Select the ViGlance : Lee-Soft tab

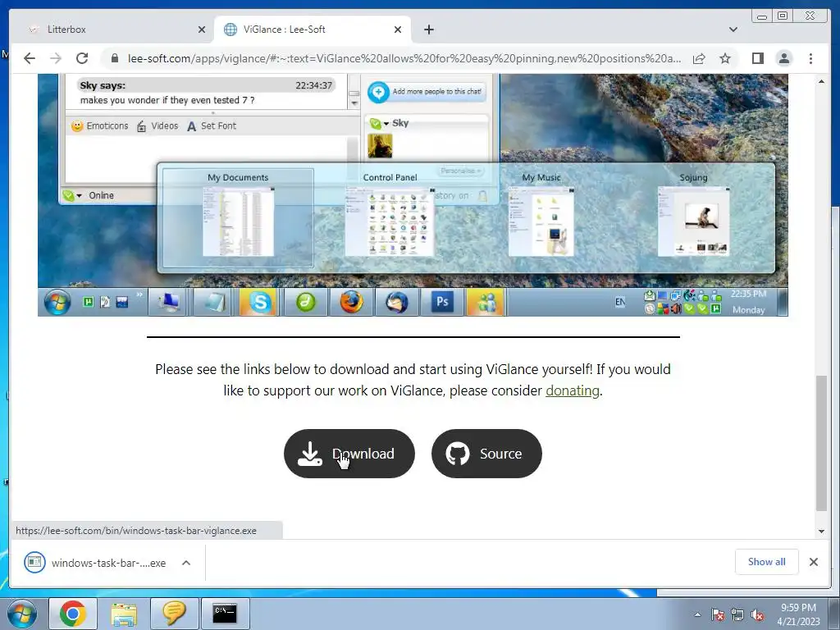[313, 30]
